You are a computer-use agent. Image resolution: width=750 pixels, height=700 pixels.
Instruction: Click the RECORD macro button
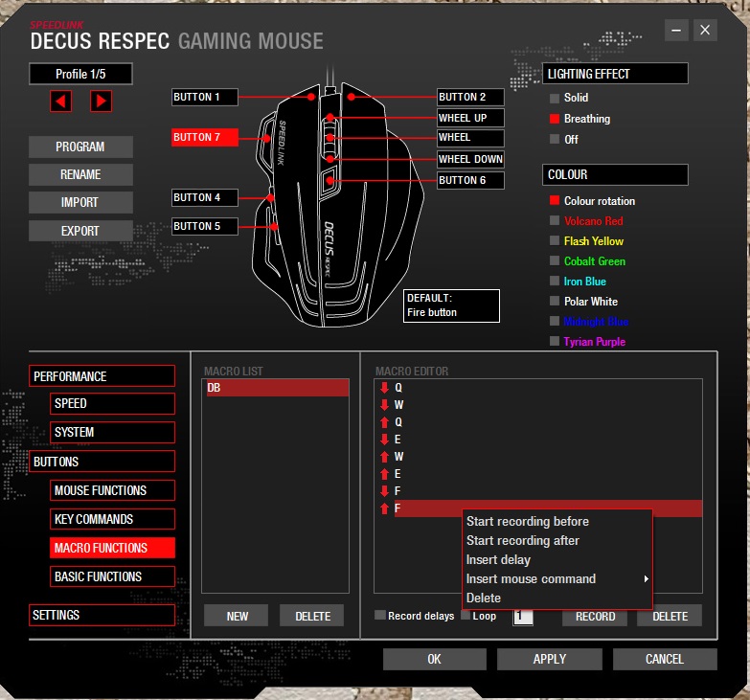(595, 616)
